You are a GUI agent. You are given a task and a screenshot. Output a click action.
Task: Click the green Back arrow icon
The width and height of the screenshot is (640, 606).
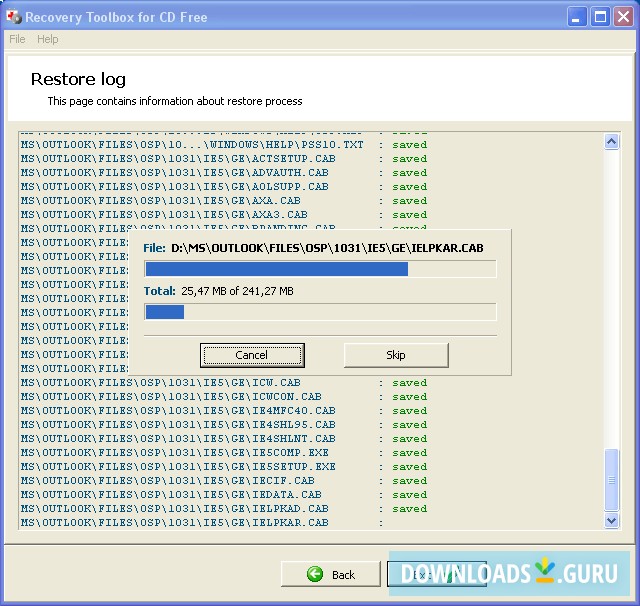pyautogui.click(x=315, y=574)
